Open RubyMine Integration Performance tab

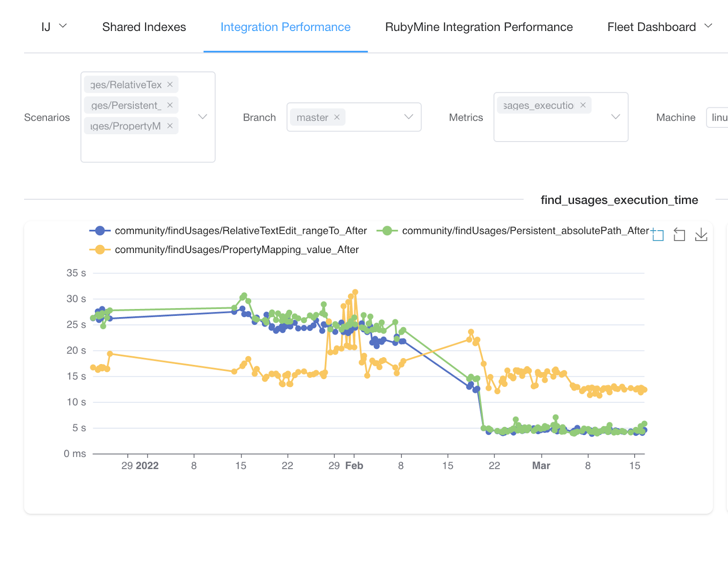coord(479,27)
